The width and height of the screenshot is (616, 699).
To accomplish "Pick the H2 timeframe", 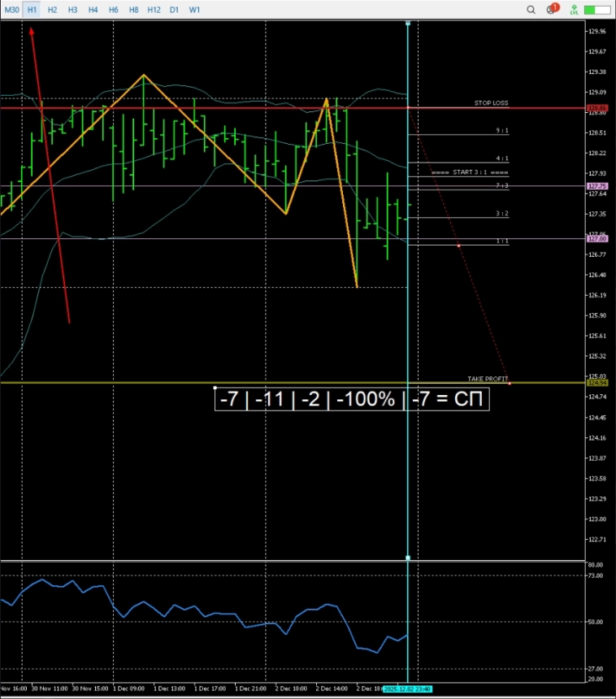I will tap(52, 10).
